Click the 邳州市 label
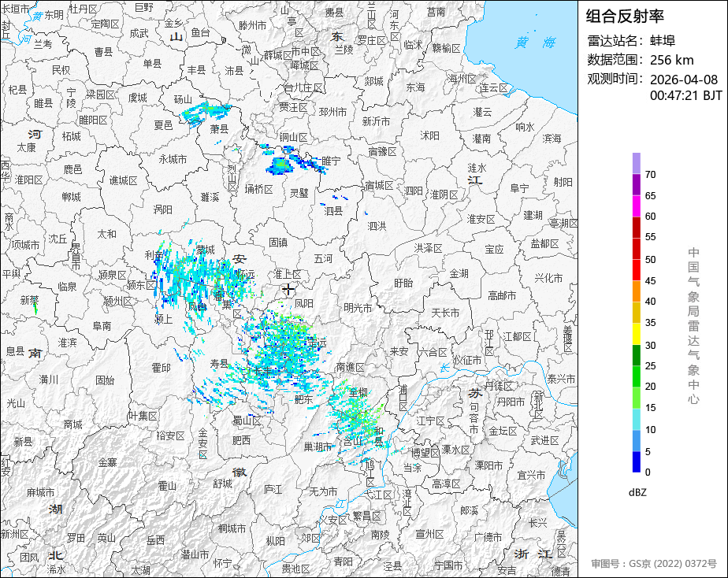 333,112
